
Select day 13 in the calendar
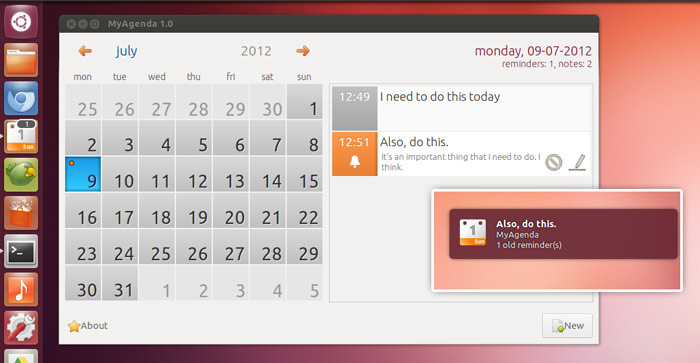[231, 174]
